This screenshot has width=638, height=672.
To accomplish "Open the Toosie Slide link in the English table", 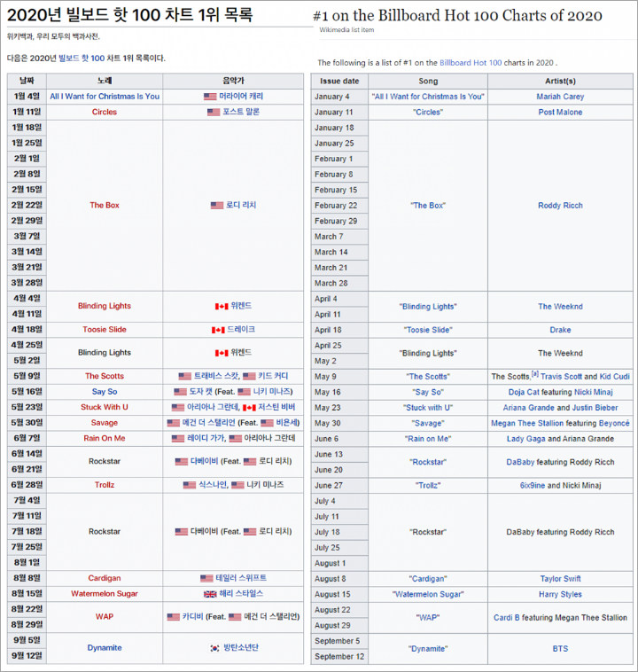I will [428, 330].
